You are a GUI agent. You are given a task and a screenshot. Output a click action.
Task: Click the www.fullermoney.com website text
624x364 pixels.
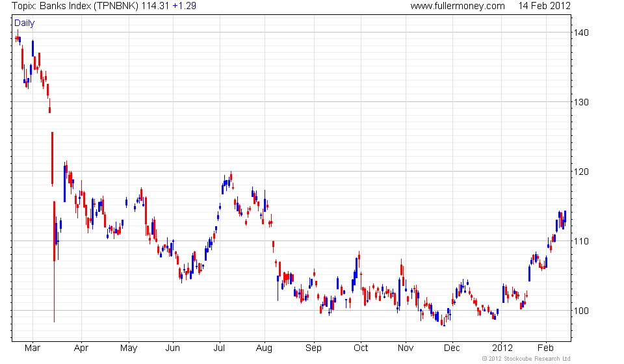coord(458,6)
